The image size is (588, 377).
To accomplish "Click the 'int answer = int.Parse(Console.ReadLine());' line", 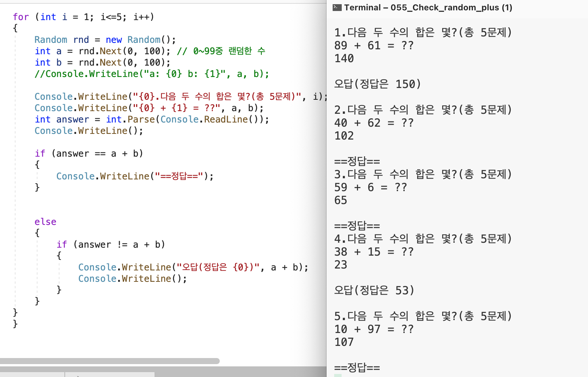I will click(x=152, y=119).
